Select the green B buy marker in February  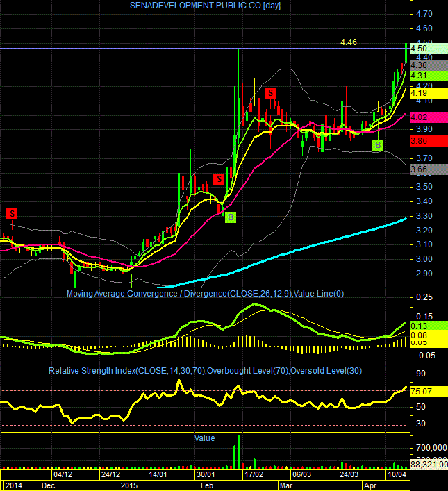coord(231,217)
